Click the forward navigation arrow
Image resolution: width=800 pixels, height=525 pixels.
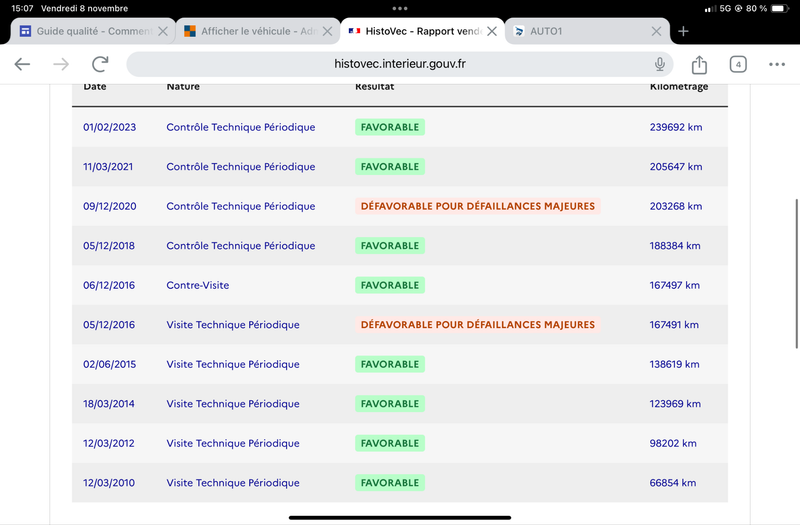pyautogui.click(x=61, y=64)
